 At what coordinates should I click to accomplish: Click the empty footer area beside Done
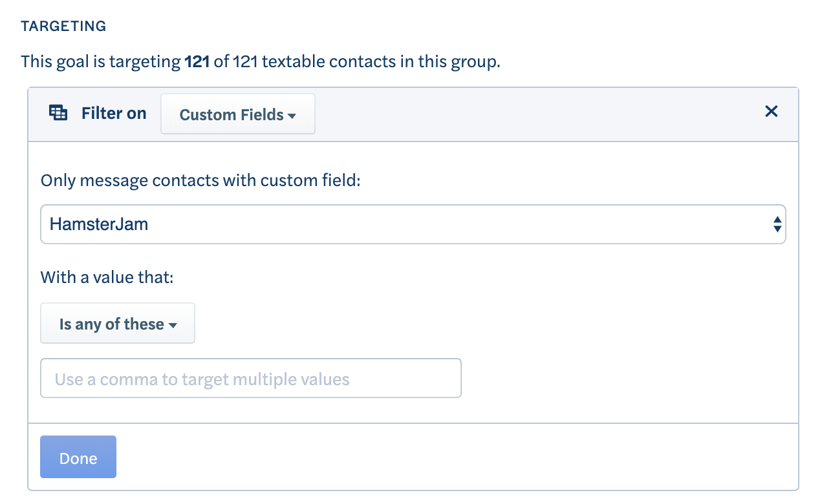[x=453, y=457]
